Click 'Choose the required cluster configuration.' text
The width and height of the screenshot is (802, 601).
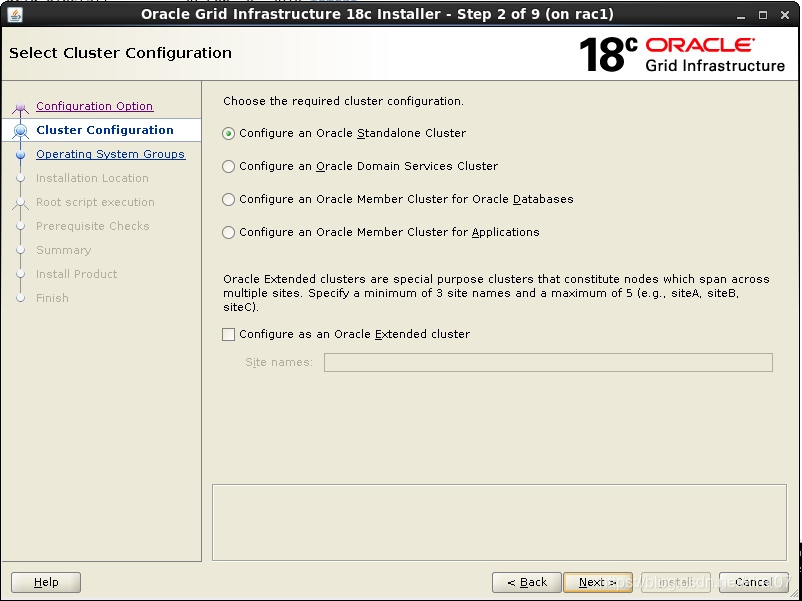[x=343, y=101]
